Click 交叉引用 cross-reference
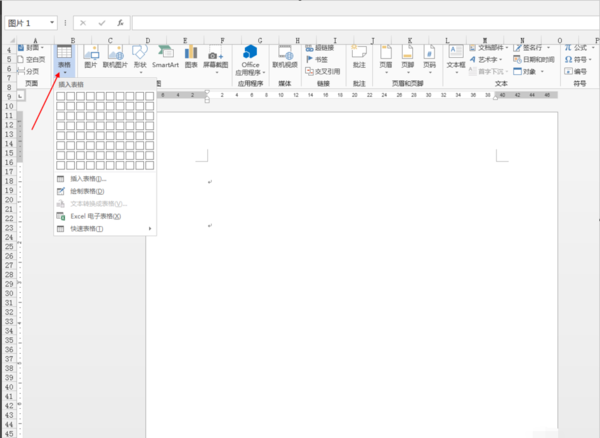600x438 pixels. [323, 71]
